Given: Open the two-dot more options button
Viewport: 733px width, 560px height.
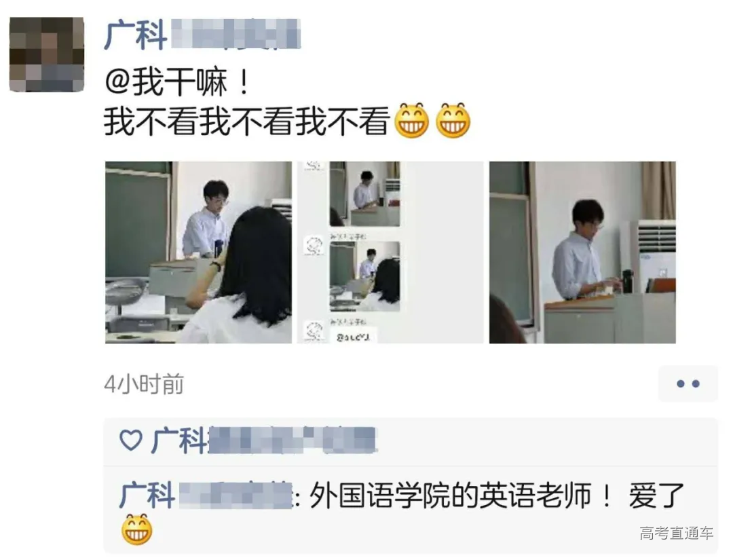Looking at the screenshot, I should click(x=688, y=384).
